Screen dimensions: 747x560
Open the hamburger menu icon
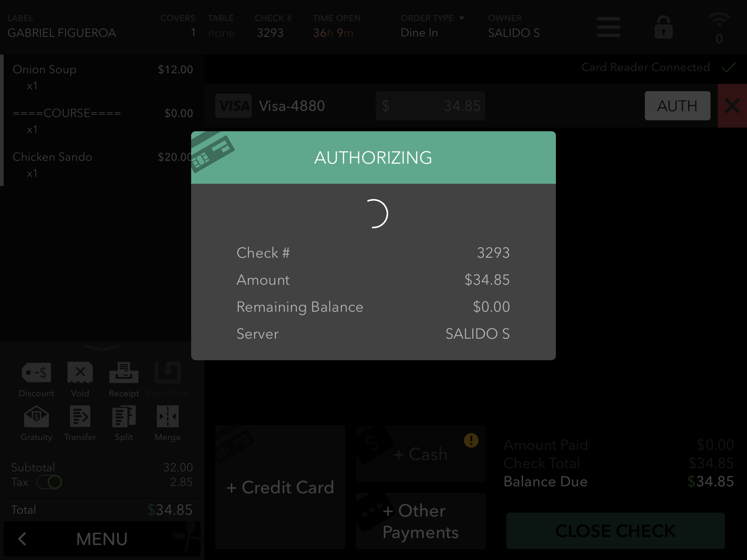pyautogui.click(x=608, y=27)
